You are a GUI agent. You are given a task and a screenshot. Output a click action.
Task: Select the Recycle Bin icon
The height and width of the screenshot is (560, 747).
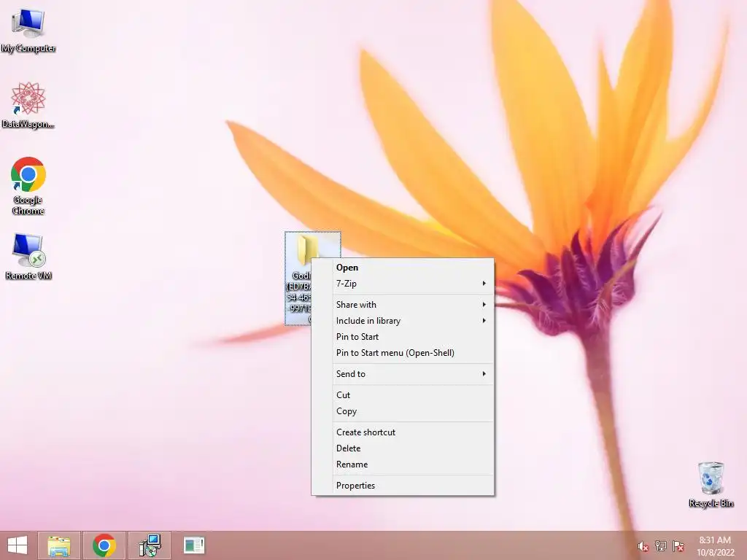[x=711, y=484]
